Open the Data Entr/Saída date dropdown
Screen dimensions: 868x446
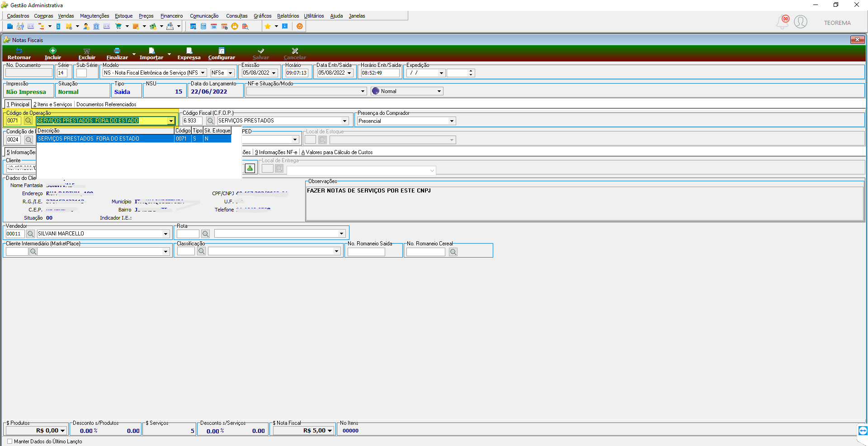pos(349,73)
